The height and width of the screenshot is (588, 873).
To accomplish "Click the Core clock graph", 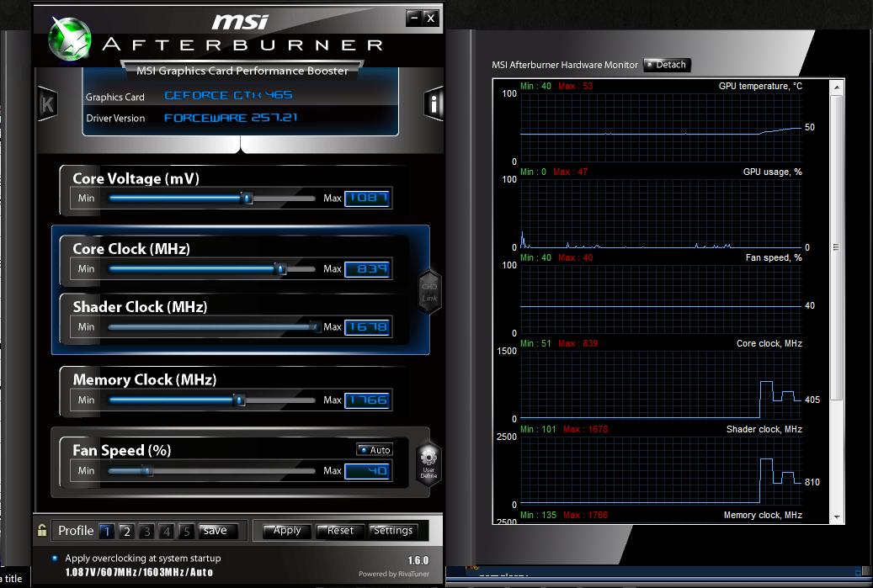I will 661,384.
